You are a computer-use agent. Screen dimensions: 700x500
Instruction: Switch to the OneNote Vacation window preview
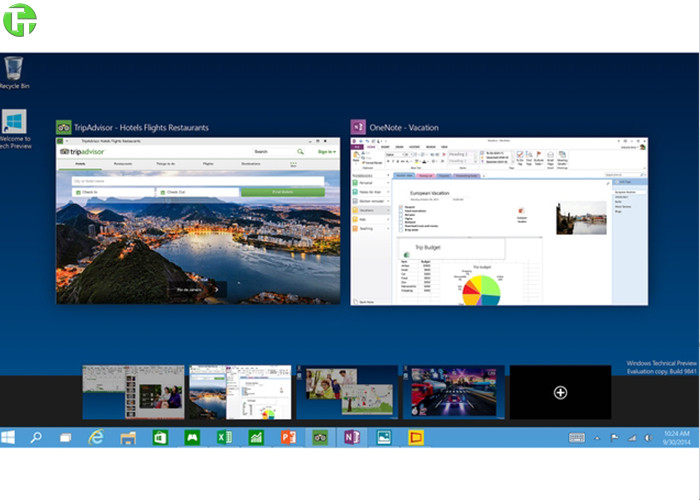(x=494, y=220)
